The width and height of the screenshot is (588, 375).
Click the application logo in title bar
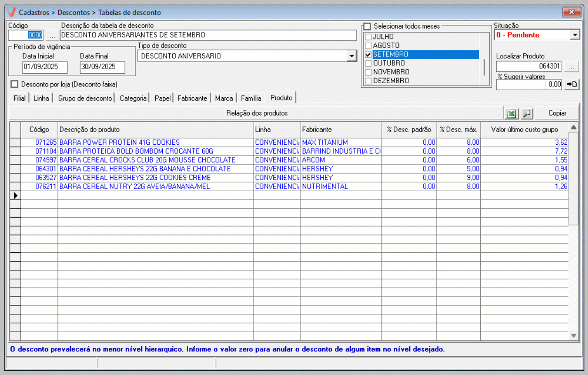pyautogui.click(x=12, y=12)
